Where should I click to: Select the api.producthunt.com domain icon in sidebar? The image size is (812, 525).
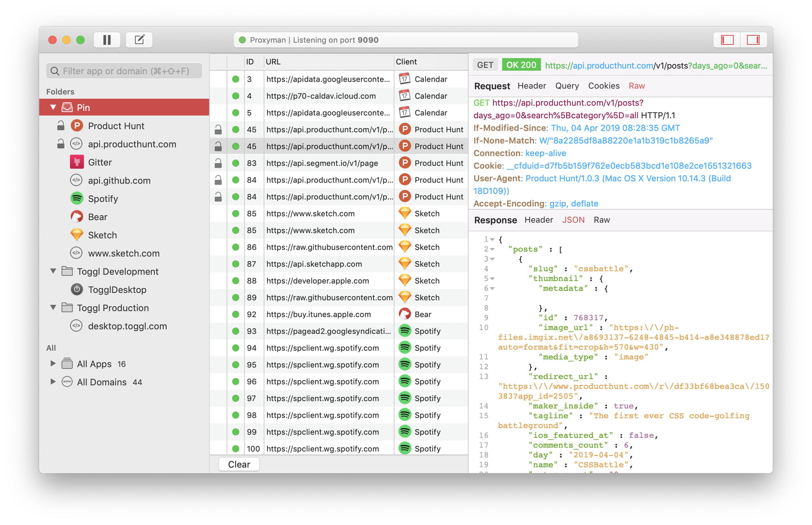[x=76, y=144]
